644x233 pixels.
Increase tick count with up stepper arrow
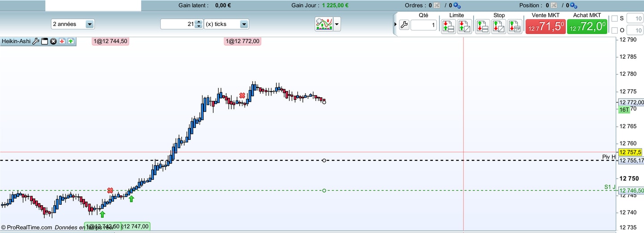click(x=199, y=22)
